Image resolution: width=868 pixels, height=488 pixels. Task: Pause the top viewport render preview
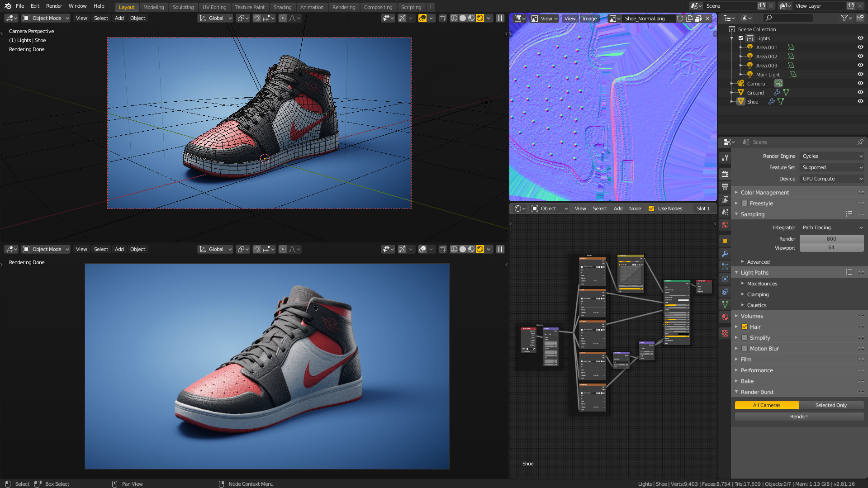point(500,18)
